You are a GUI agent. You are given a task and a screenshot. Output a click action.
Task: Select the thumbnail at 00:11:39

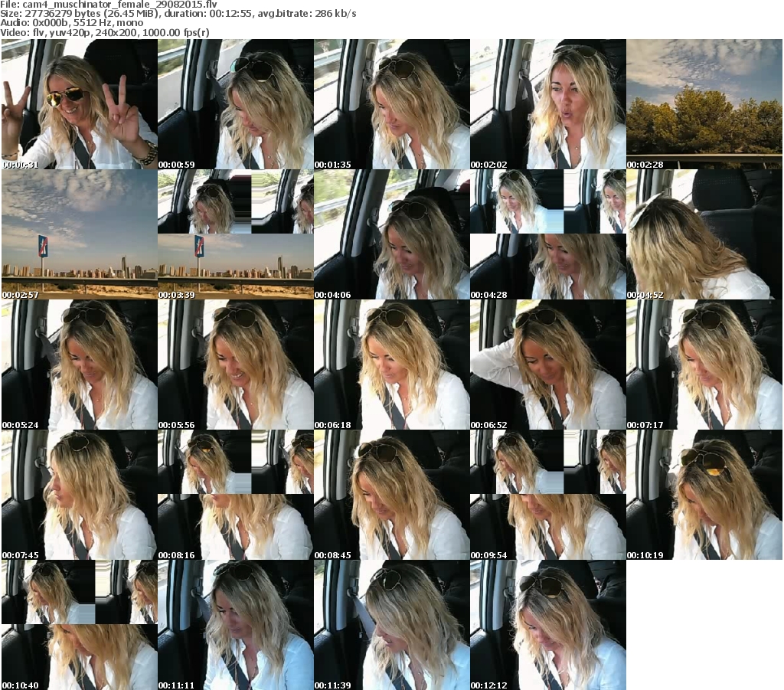pyautogui.click(x=392, y=625)
